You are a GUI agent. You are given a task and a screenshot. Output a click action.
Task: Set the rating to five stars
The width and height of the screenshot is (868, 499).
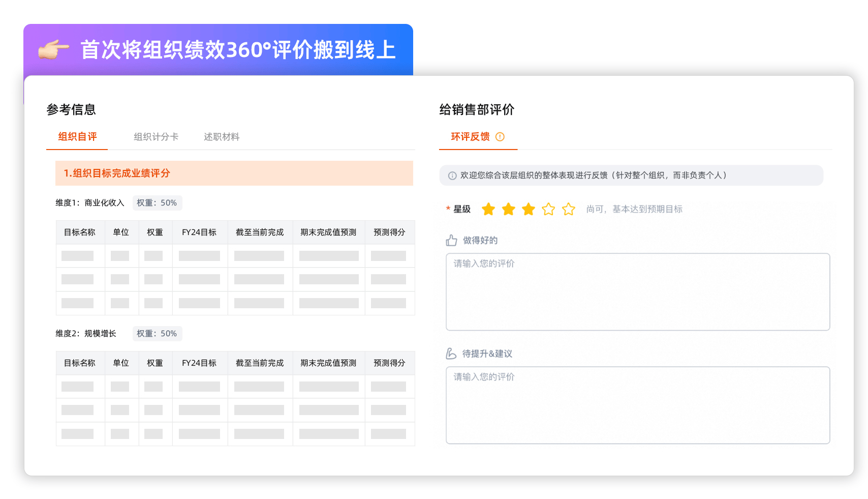click(x=569, y=209)
